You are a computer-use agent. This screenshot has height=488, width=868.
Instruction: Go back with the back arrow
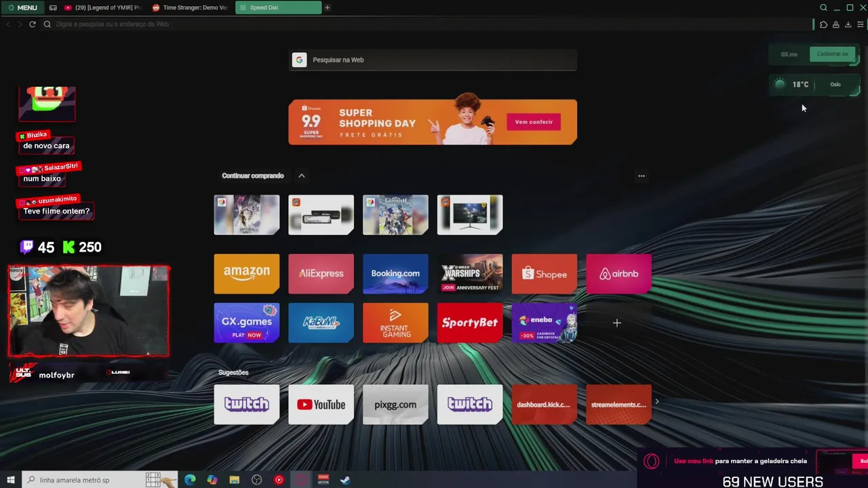click(x=8, y=24)
